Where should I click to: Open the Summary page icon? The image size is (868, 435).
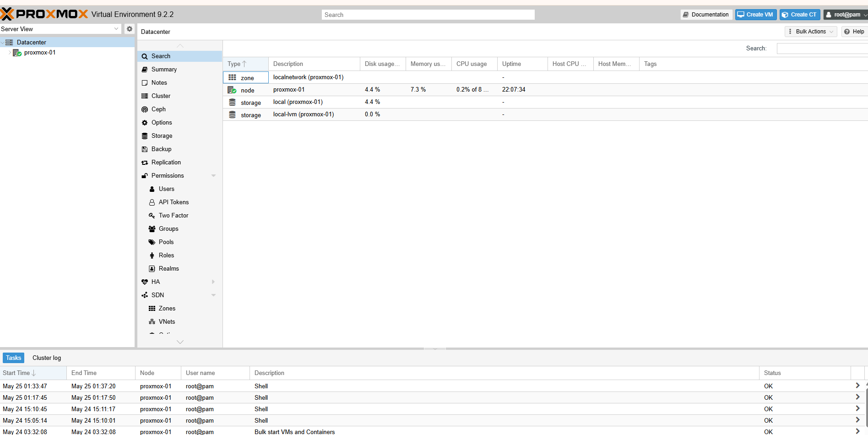tap(145, 70)
